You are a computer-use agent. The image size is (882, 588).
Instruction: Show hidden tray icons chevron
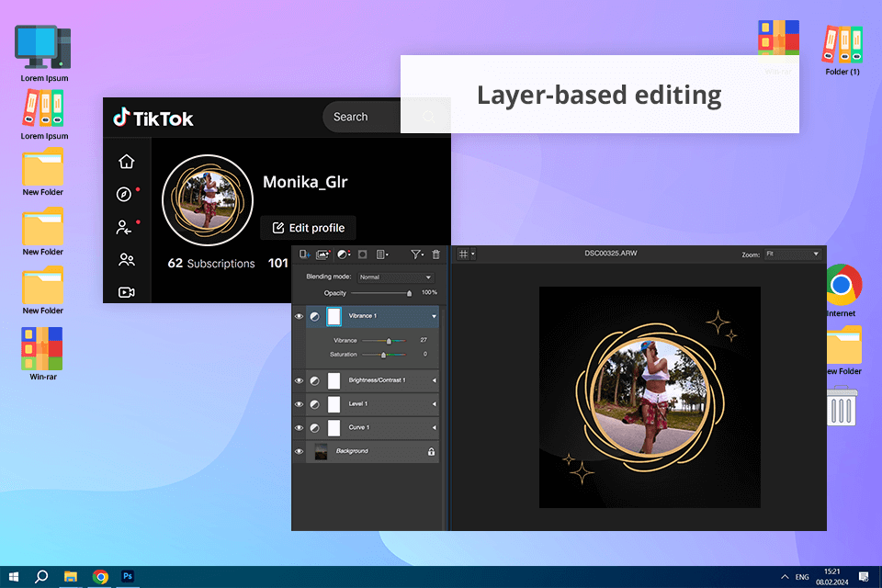[785, 577]
